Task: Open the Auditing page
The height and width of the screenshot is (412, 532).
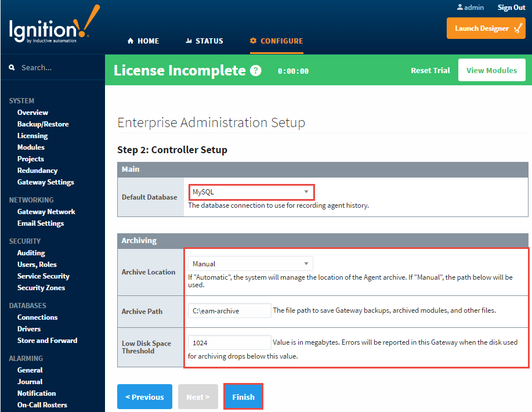Action: click(x=31, y=253)
